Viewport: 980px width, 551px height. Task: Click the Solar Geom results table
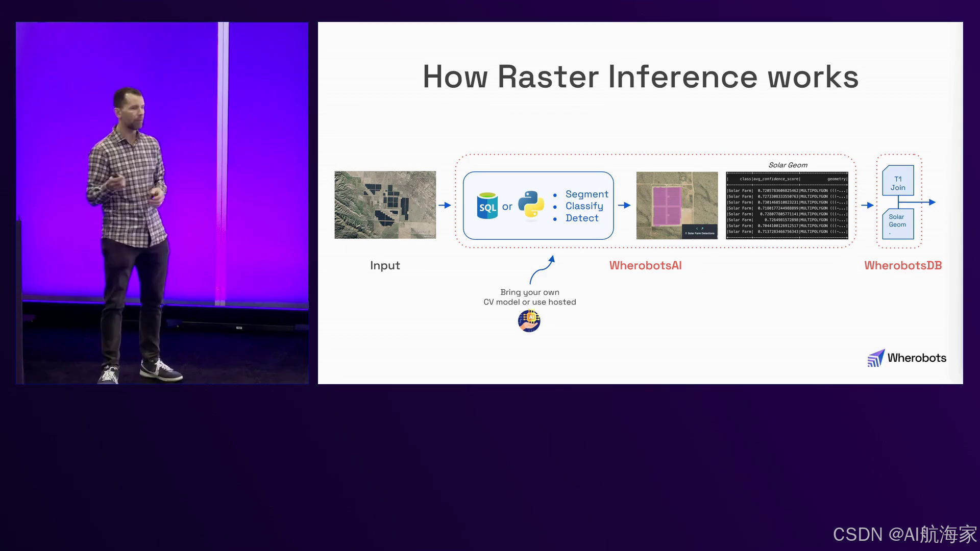coord(787,205)
